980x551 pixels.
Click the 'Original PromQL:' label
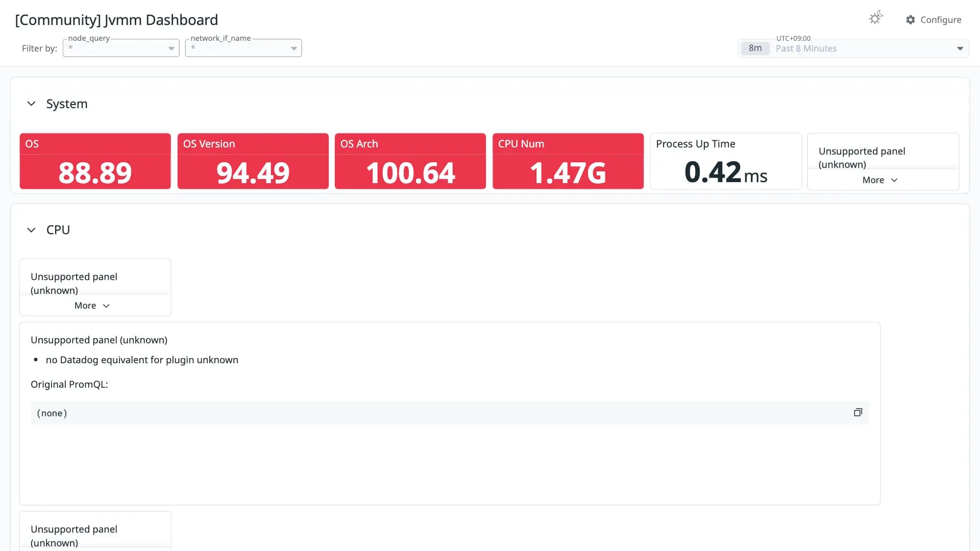69,384
